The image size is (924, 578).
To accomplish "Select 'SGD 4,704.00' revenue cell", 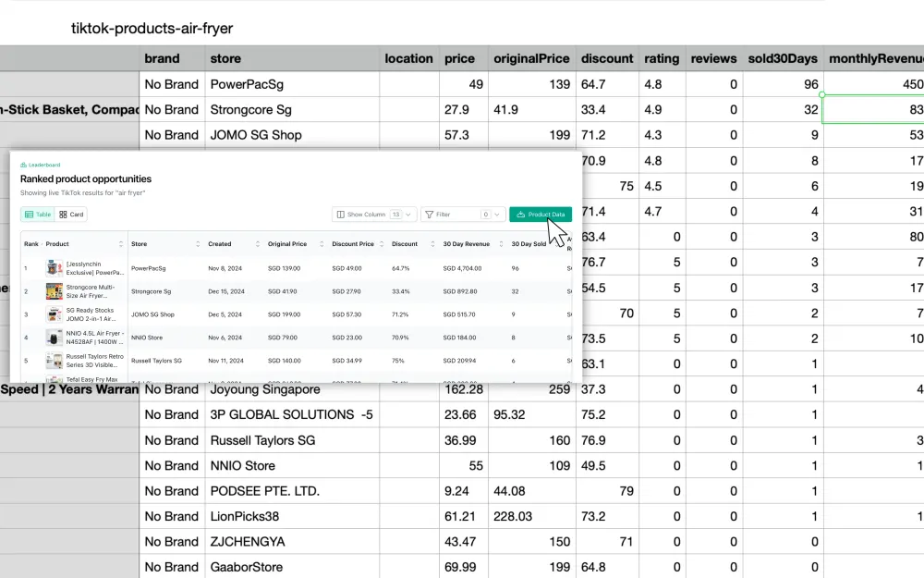I will tap(462, 268).
